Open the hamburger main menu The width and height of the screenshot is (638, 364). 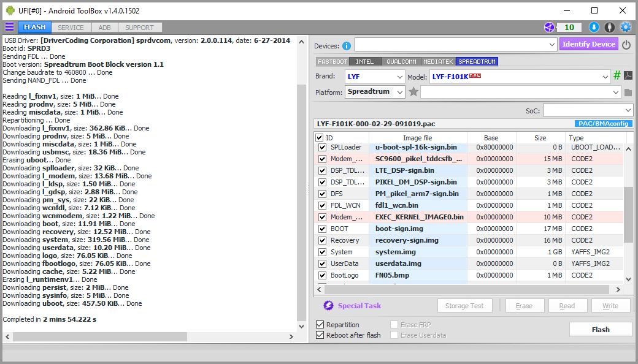pos(9,27)
